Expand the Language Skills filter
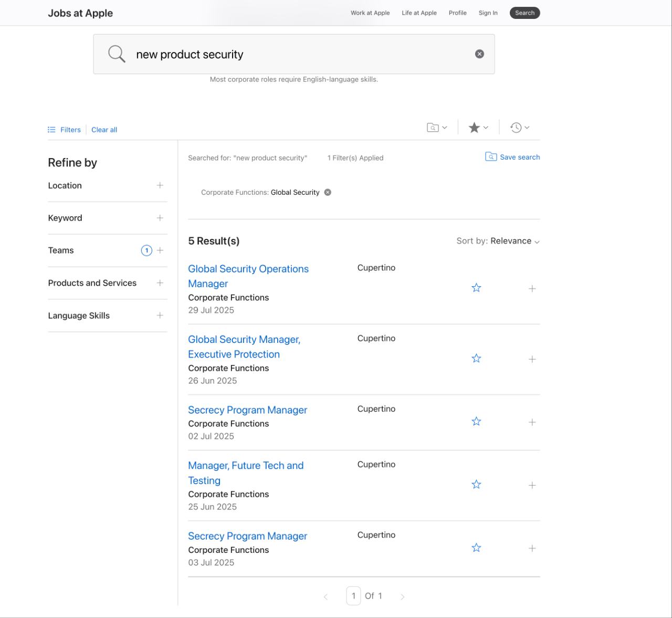 160,316
